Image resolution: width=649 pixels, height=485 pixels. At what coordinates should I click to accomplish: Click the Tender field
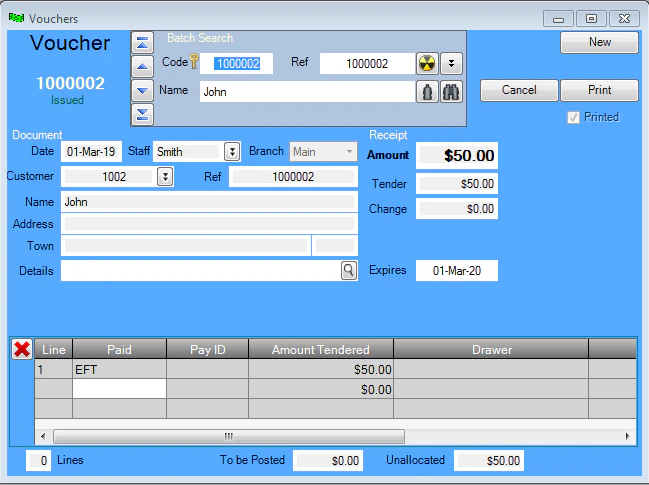[x=457, y=184]
